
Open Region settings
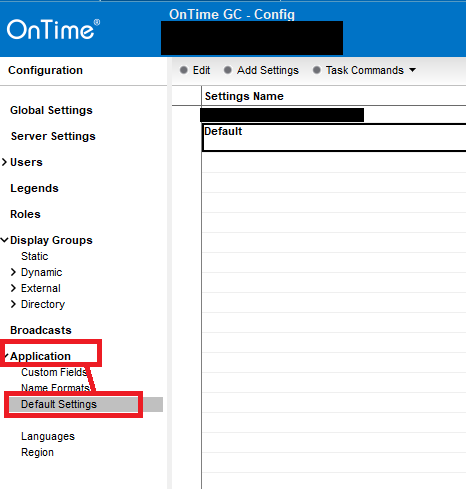click(x=37, y=452)
